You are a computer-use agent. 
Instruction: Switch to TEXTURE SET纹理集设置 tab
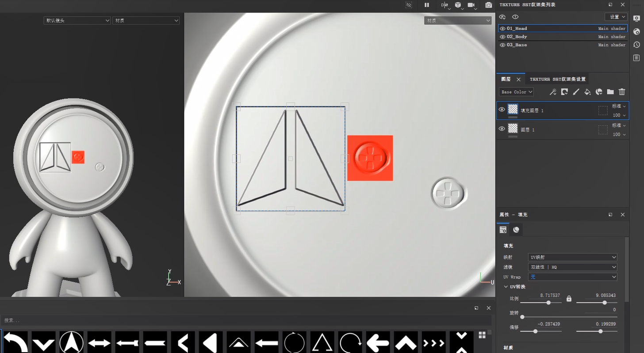click(557, 79)
